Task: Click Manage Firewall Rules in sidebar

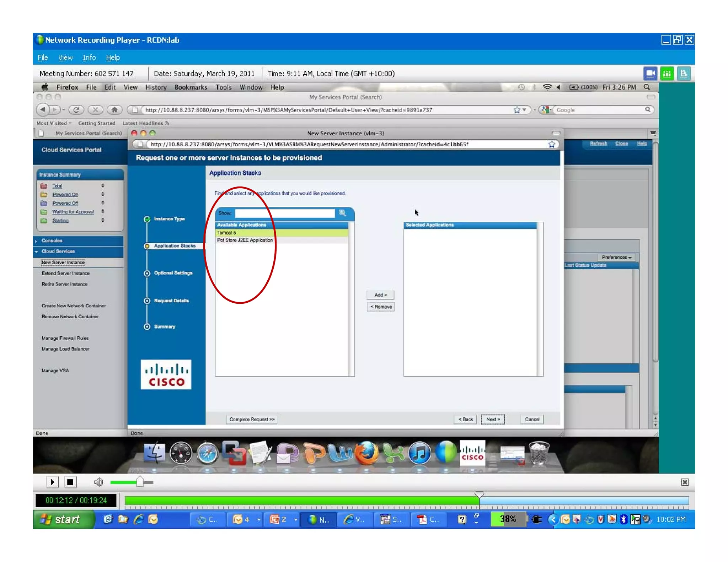Action: 65,338
